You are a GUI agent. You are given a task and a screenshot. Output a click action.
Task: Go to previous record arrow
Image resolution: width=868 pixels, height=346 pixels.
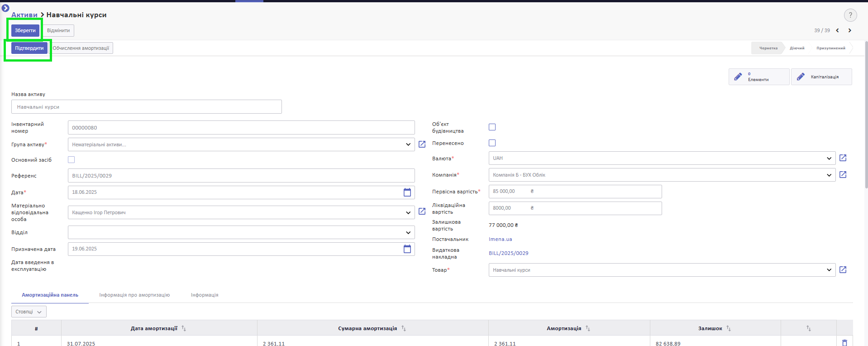tap(837, 30)
